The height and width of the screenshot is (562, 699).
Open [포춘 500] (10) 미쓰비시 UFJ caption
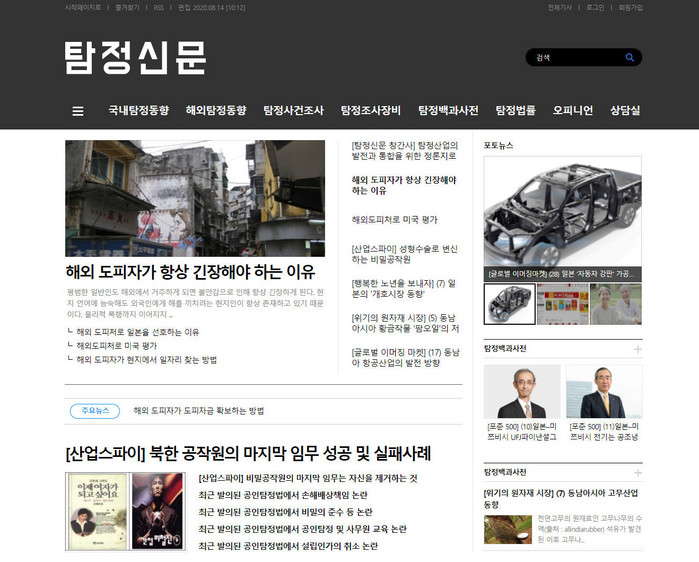[522, 432]
